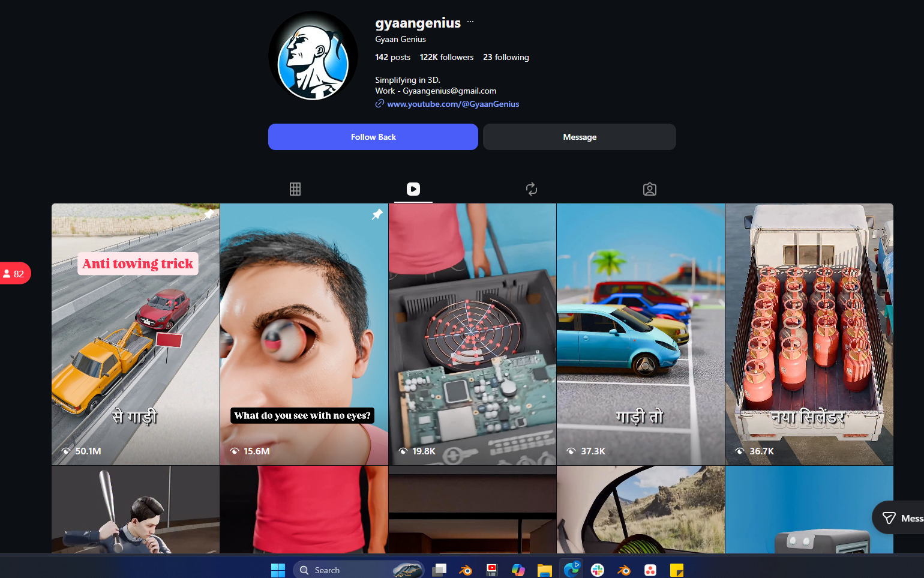Open the 'What do you see with no eyes?' reel
924x578 pixels.
(x=304, y=334)
